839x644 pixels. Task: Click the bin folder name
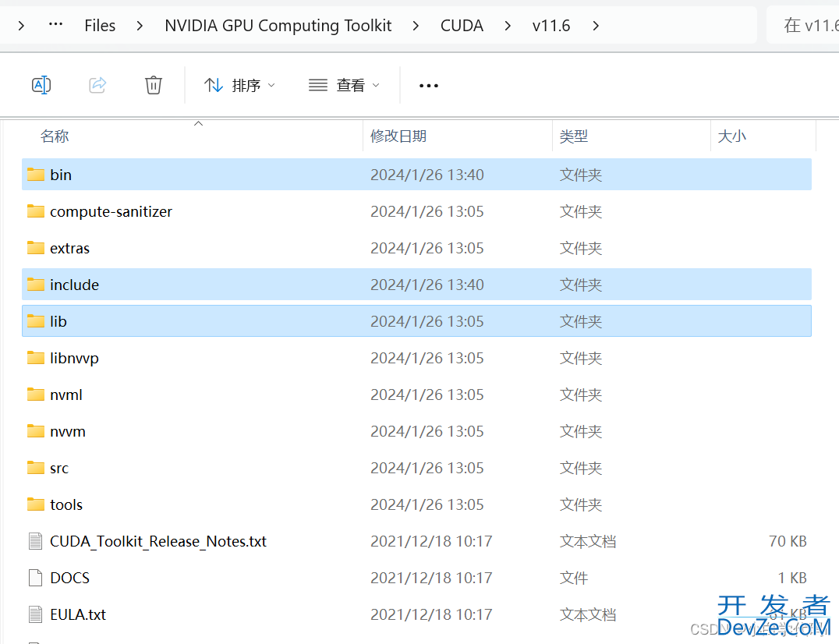click(x=61, y=175)
